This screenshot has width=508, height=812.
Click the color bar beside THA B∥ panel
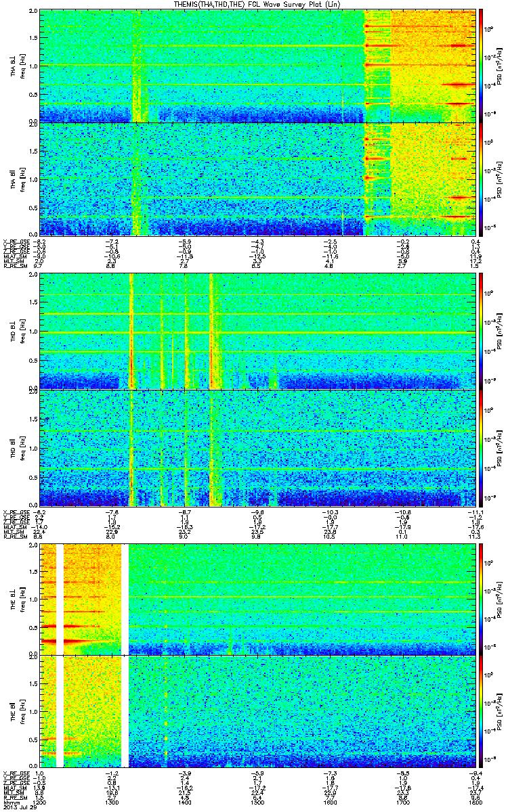[x=481, y=179]
